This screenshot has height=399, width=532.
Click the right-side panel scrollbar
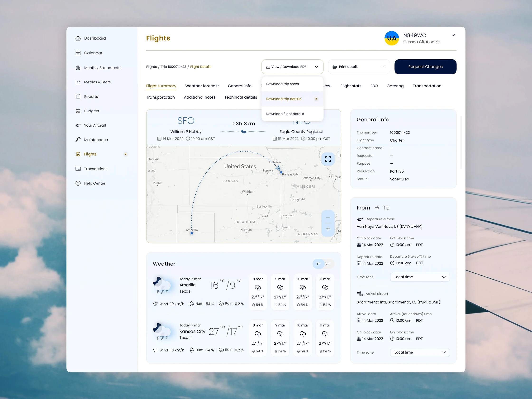(461, 142)
